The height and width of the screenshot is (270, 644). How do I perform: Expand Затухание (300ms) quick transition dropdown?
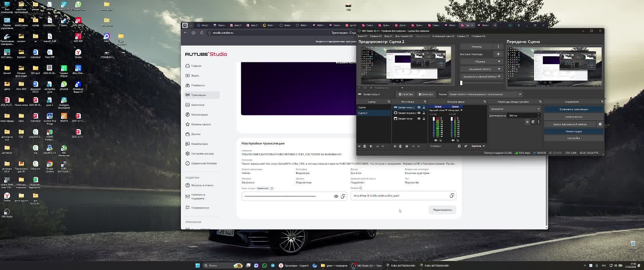pyautogui.click(x=499, y=69)
